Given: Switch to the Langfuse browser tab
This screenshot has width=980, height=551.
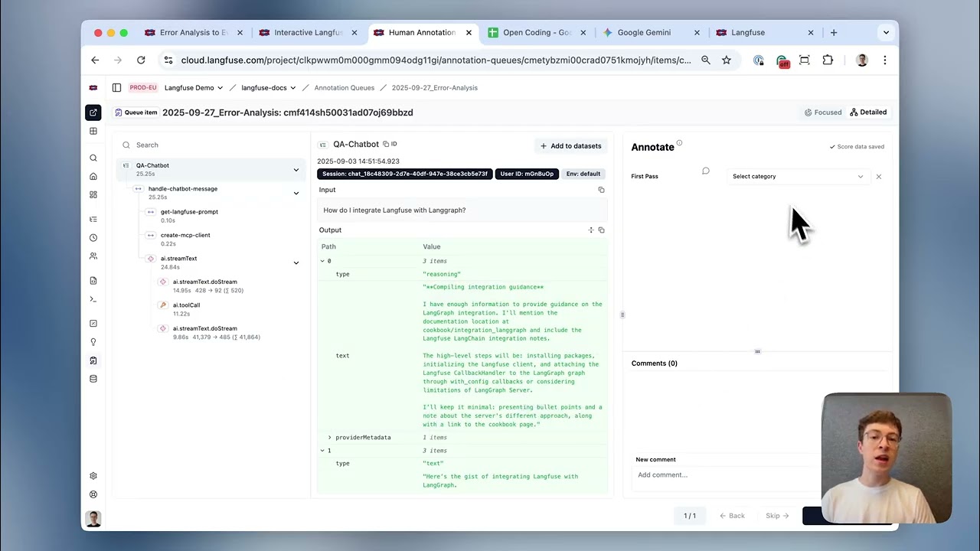Looking at the screenshot, I should pos(765,33).
